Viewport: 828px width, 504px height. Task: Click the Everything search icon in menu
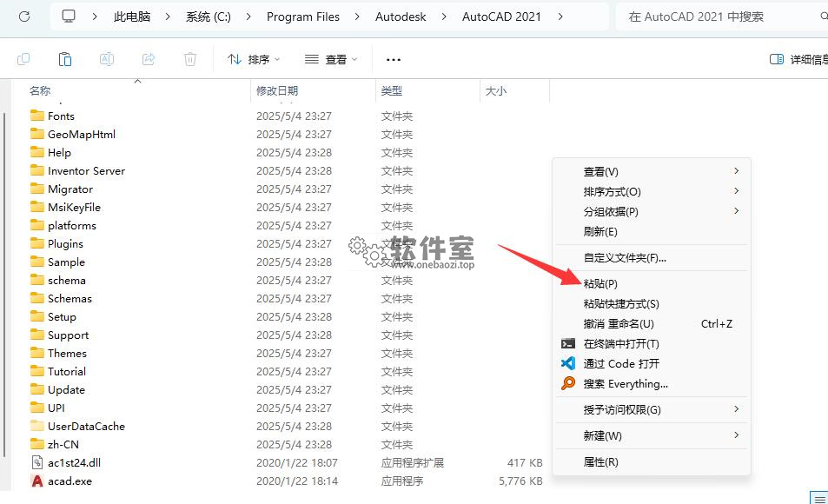point(568,383)
